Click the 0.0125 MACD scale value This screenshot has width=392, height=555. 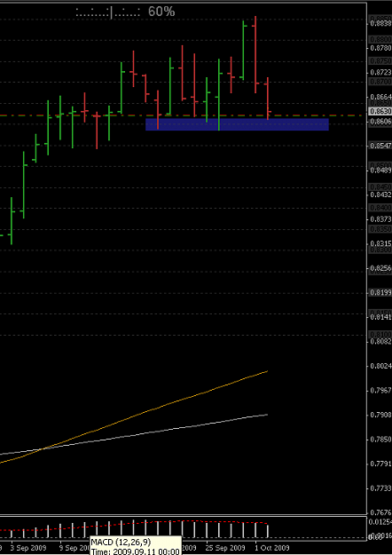point(380,522)
